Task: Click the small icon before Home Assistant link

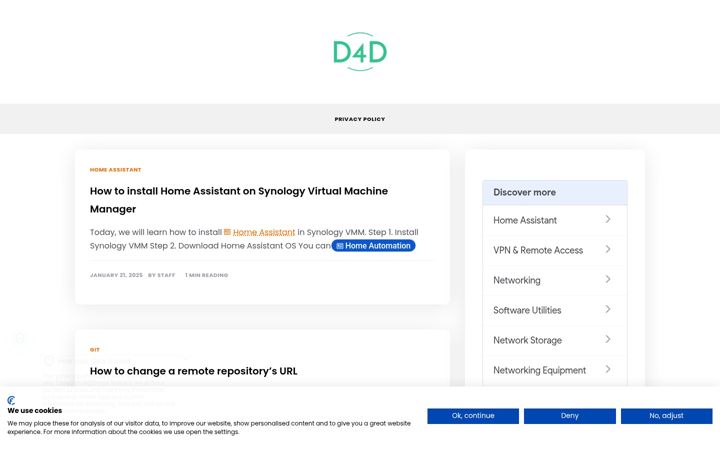Action: [x=227, y=232]
